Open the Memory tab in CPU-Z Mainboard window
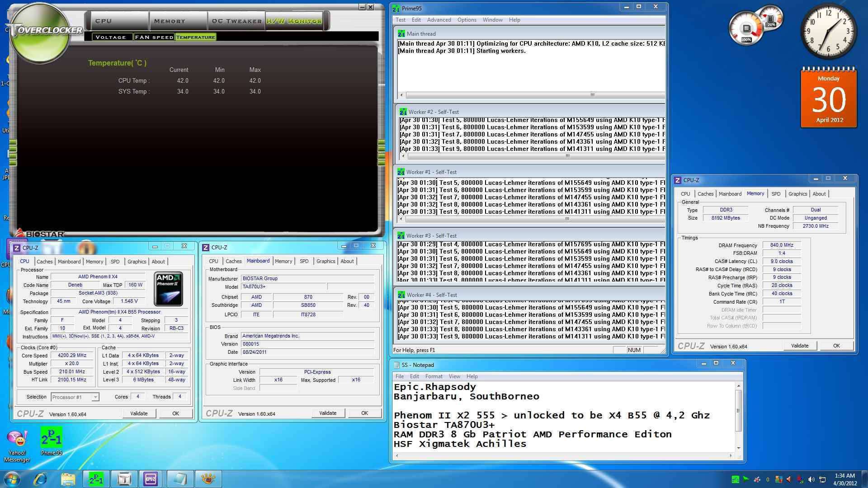The height and width of the screenshot is (488, 868). 283,261
